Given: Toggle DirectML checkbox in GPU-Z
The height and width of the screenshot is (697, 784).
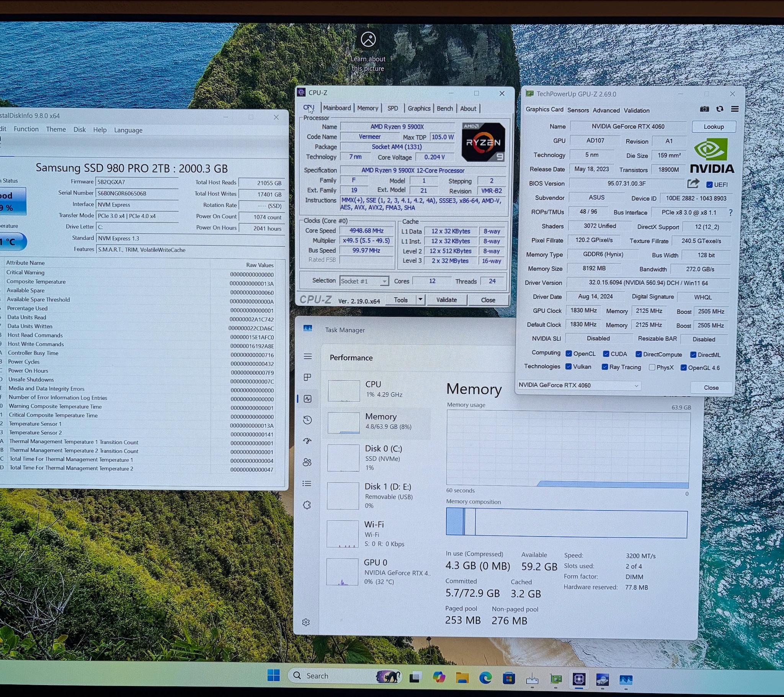Looking at the screenshot, I should pyautogui.click(x=693, y=355).
